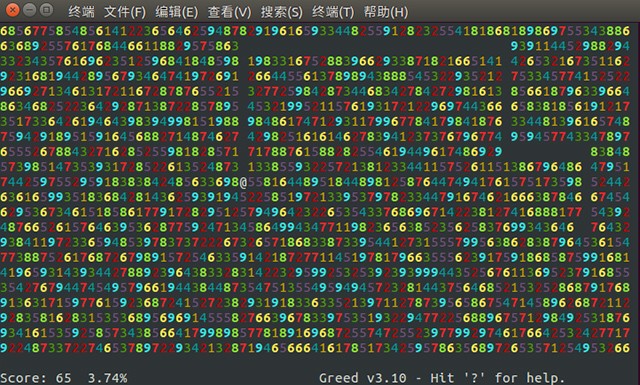Open the 查看(V) menu
The image size is (640, 385).
(229, 12)
